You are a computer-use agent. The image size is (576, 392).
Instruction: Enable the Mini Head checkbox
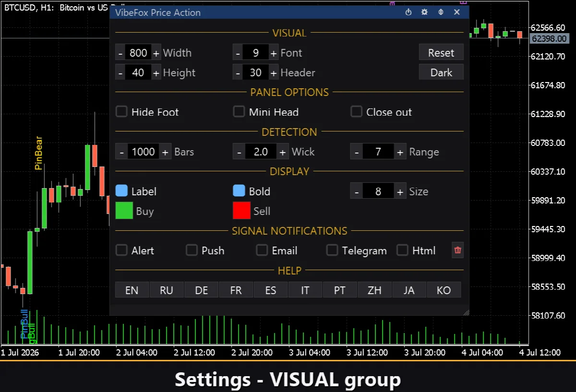click(239, 112)
